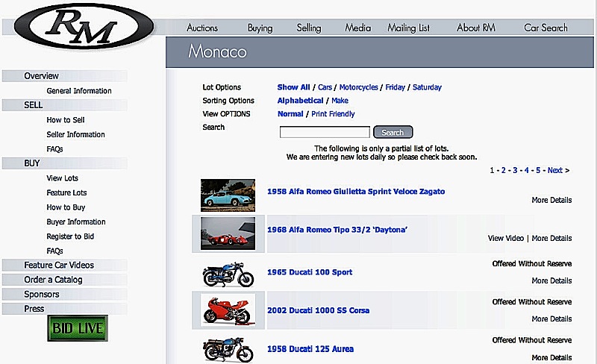Select the 1965 Ducati 100 Sport photo

tap(228, 273)
